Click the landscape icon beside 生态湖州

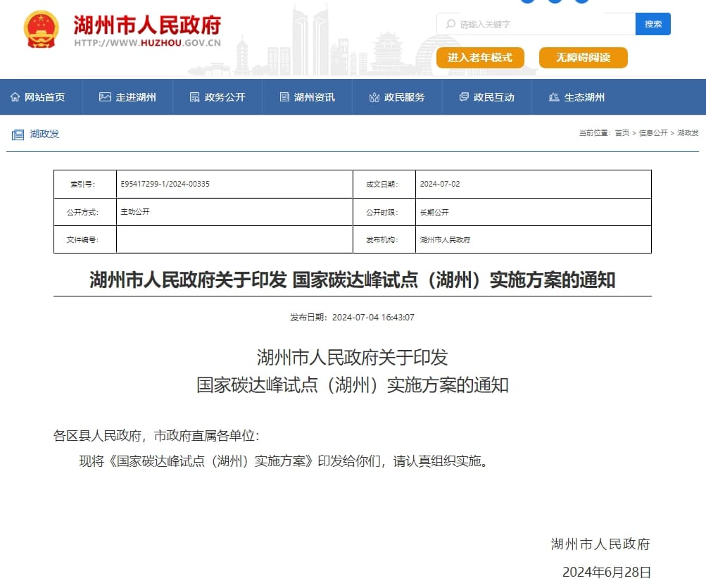point(554,97)
